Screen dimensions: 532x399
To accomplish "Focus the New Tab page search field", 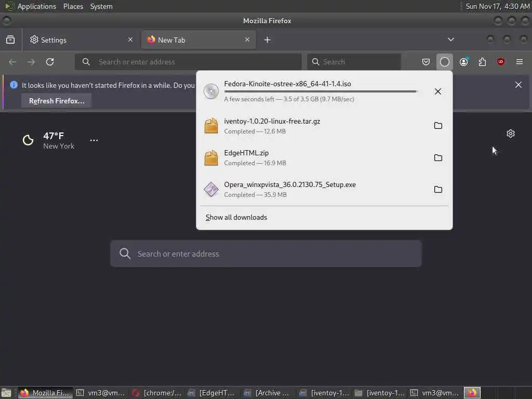I will pyautogui.click(x=266, y=254).
